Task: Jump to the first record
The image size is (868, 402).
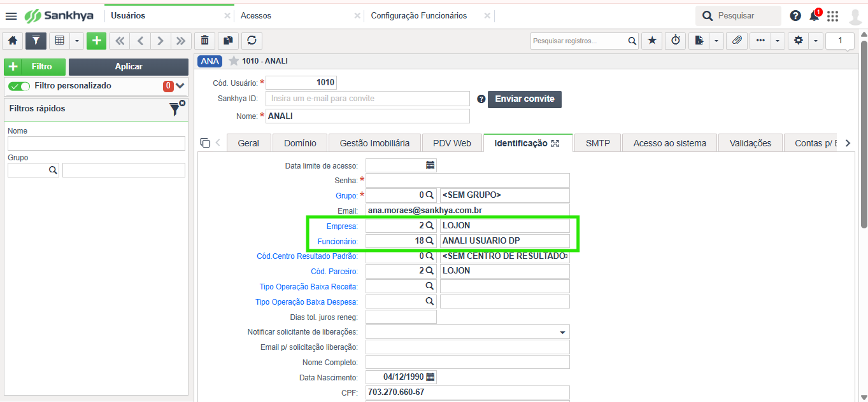Action: point(119,41)
